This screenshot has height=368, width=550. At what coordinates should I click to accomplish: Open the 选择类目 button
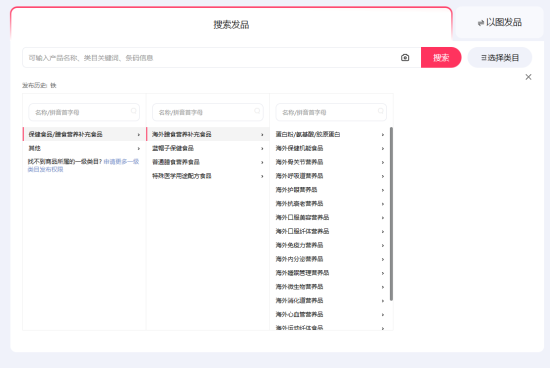[x=500, y=58]
